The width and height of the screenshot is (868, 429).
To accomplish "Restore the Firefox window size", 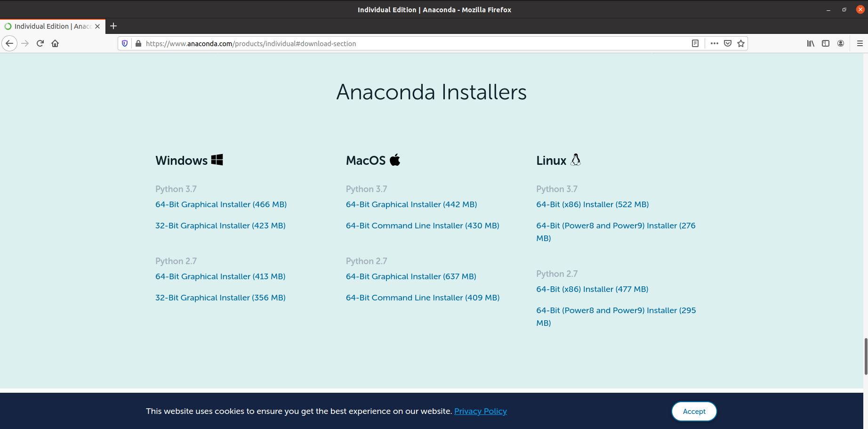I will (x=844, y=9).
